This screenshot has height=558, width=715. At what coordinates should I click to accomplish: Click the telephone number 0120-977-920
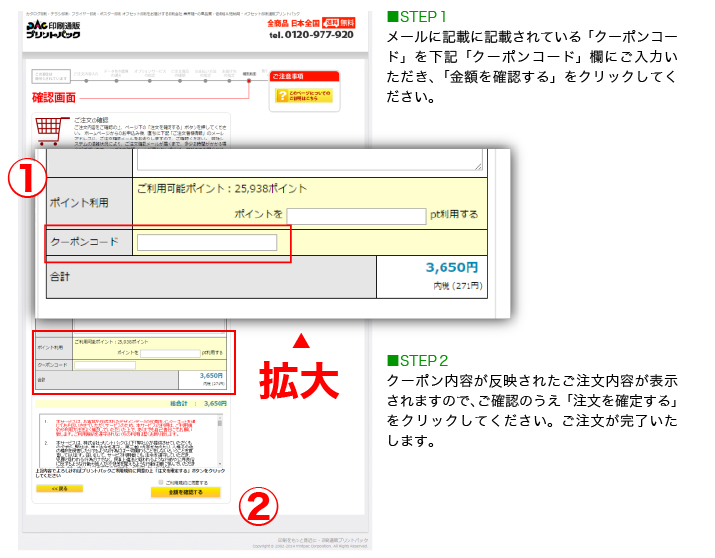pyautogui.click(x=311, y=35)
